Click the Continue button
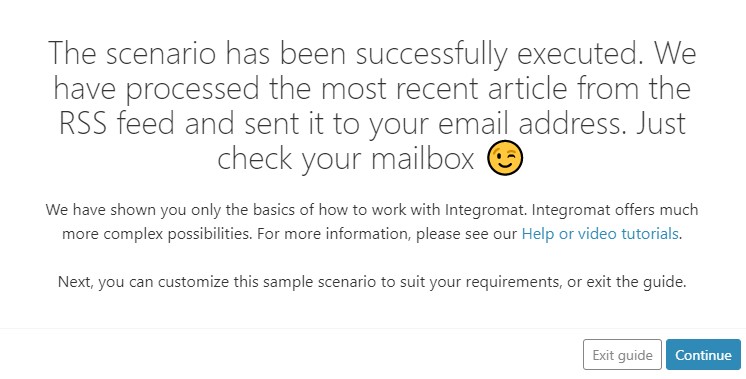Screen dimensions: 746x379 click(703, 355)
